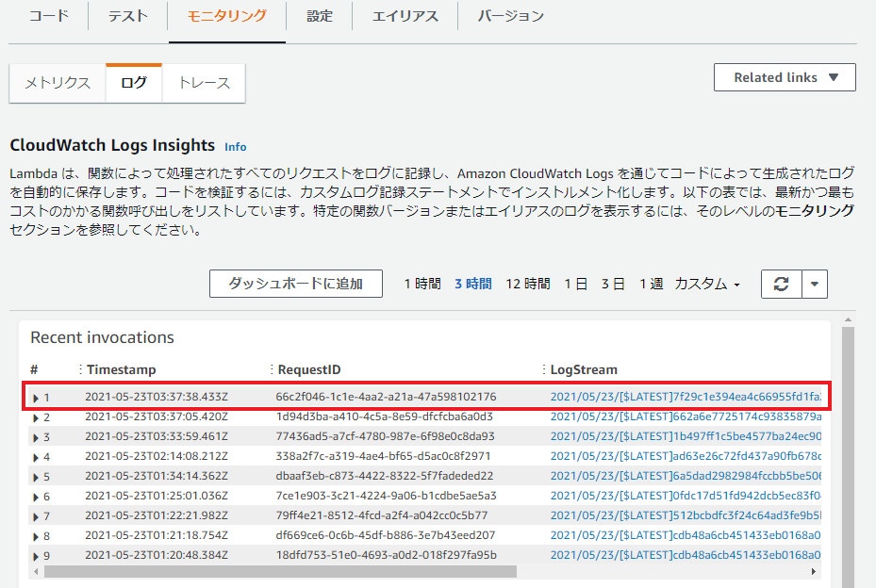Screen dimensions: 876x588
Task: Set time range to 3 時間
Action: tap(473, 284)
